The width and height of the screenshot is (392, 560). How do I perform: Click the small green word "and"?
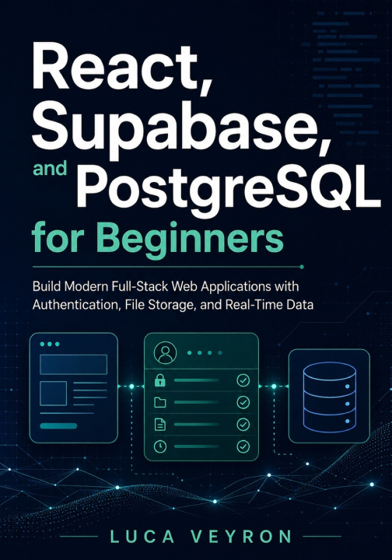(x=50, y=168)
